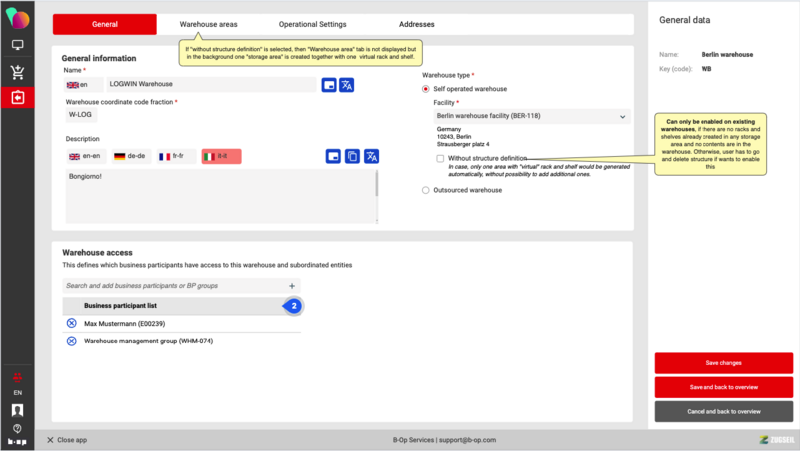800x451 pixels.
Task: Select the de-de description language
Action: point(130,156)
